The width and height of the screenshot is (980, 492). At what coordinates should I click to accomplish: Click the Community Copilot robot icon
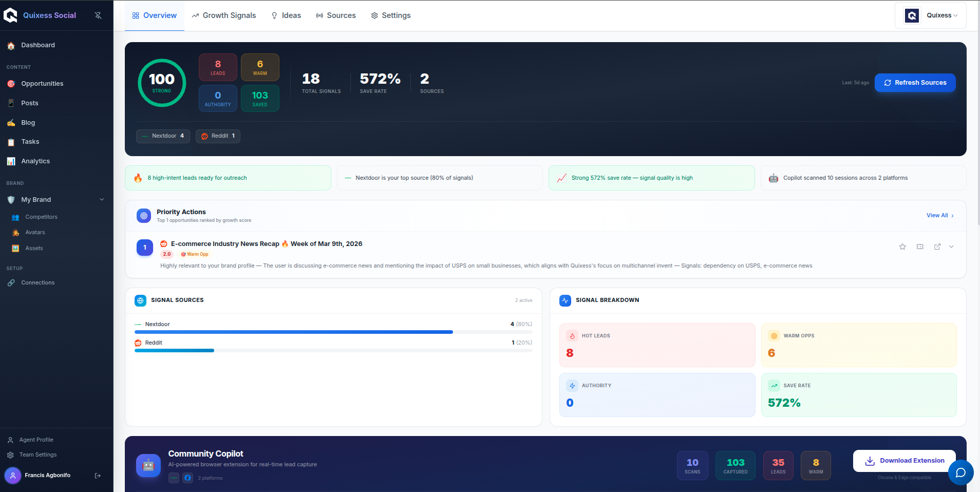(148, 465)
